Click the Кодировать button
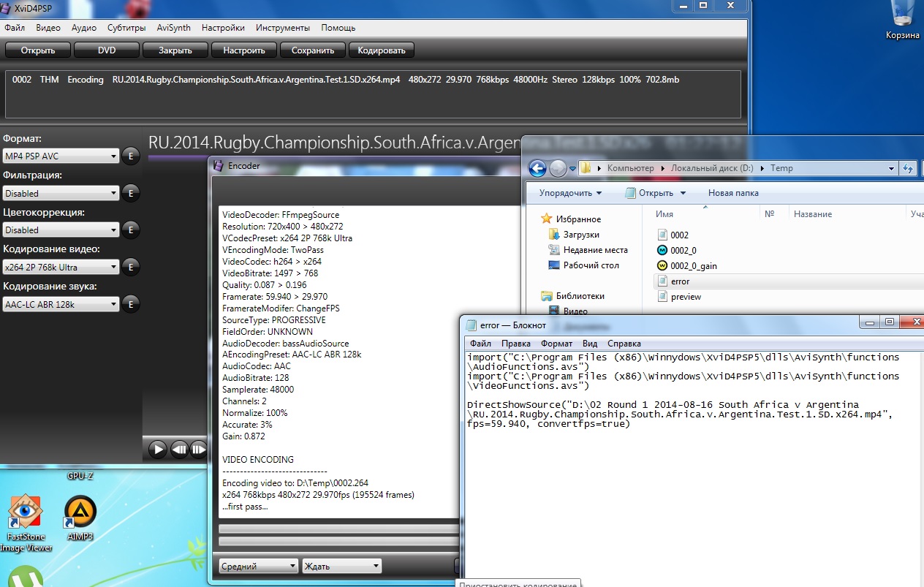Screen dimensions: 924x587 point(382,50)
